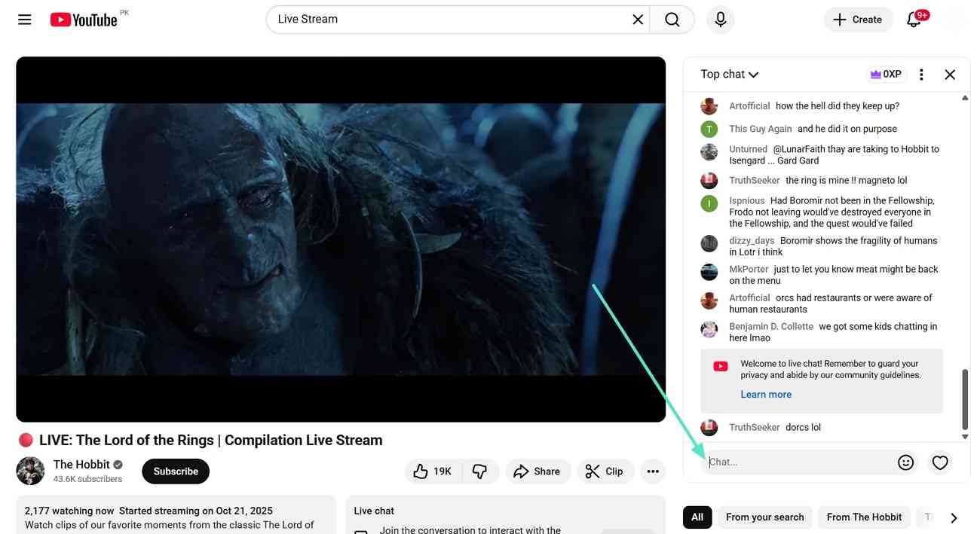980x534 pixels.
Task: Open the live chat options three-dot menu
Action: point(921,74)
